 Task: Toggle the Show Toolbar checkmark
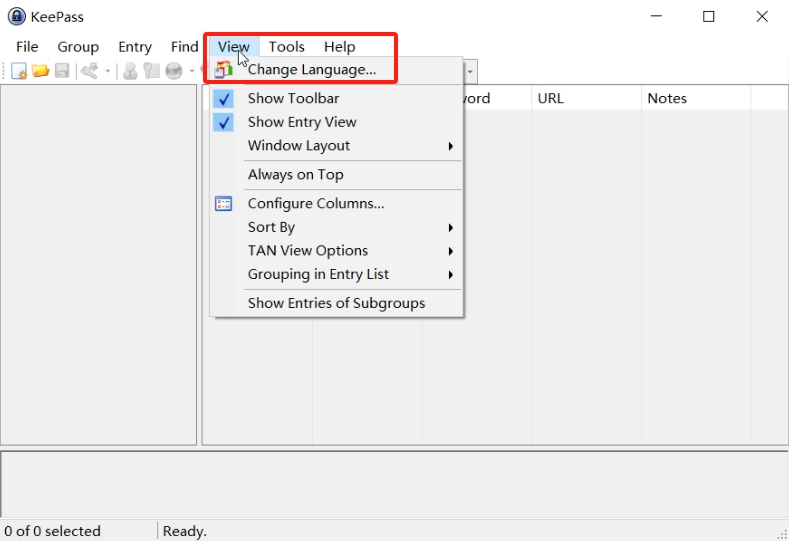coord(223,99)
